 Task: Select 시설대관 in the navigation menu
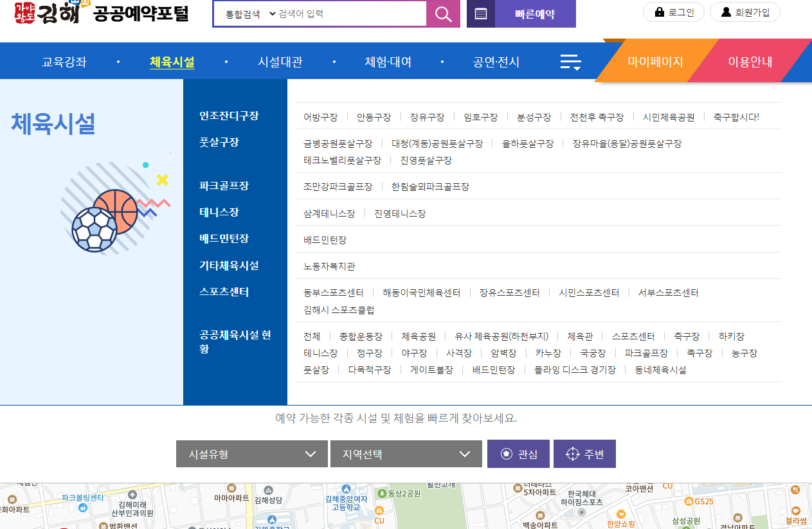(279, 60)
